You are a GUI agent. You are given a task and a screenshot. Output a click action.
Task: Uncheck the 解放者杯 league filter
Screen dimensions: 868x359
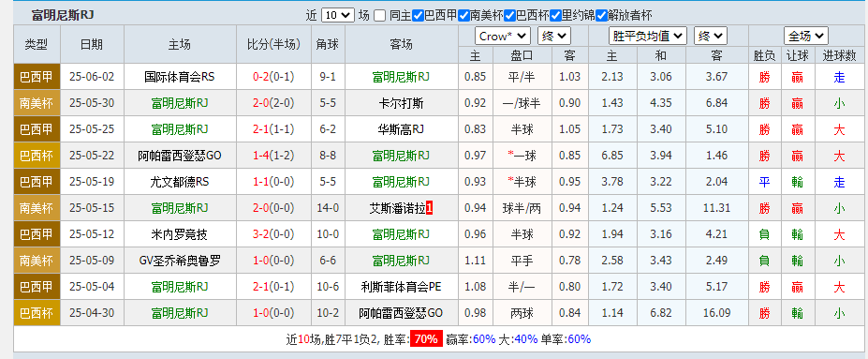pyautogui.click(x=601, y=16)
